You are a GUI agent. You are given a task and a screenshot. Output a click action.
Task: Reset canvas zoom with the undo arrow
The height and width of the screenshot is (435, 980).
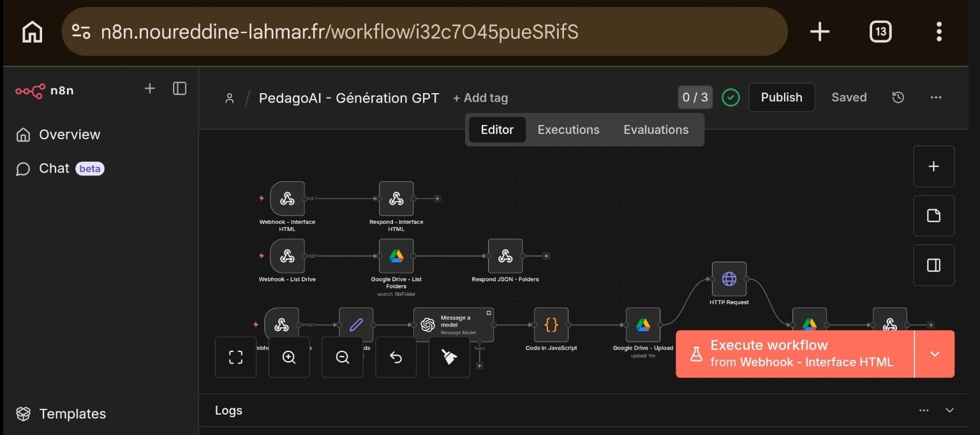point(396,357)
